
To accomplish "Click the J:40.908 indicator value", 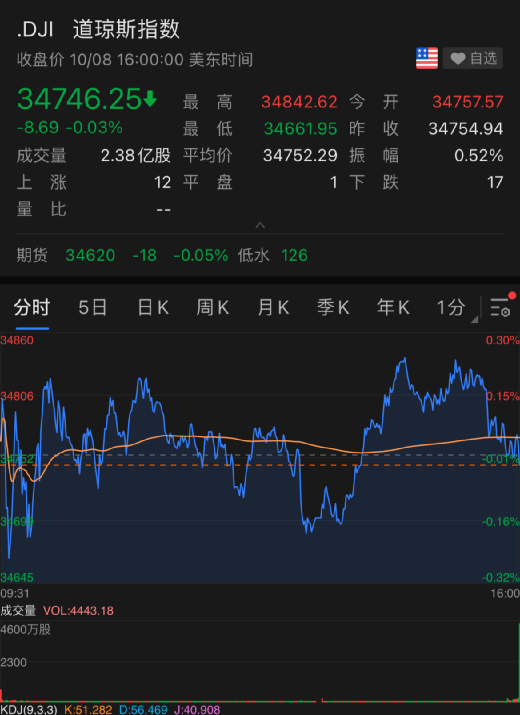I will click(196, 710).
